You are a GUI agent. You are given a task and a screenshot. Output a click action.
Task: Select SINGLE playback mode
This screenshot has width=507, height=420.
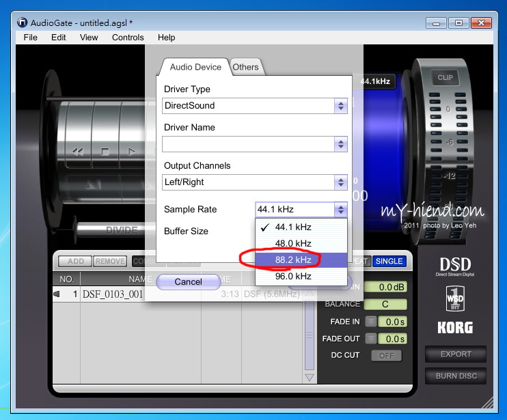(389, 261)
